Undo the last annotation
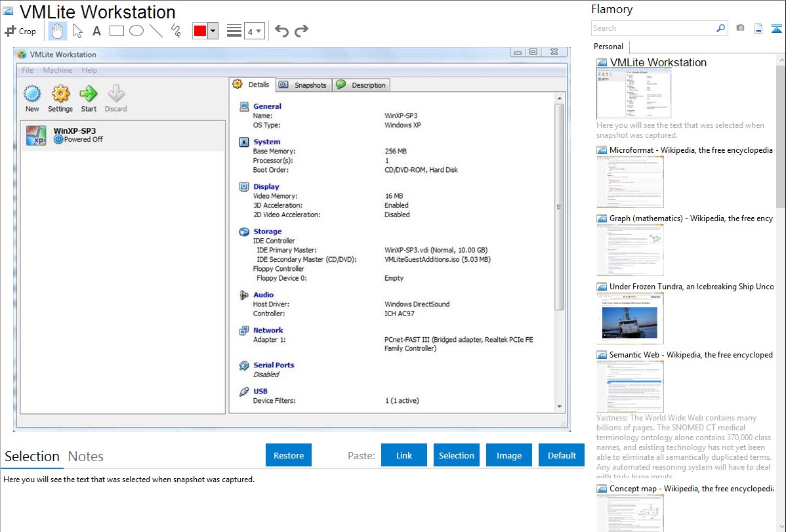Viewport: 786px width, 532px height. coord(281,31)
